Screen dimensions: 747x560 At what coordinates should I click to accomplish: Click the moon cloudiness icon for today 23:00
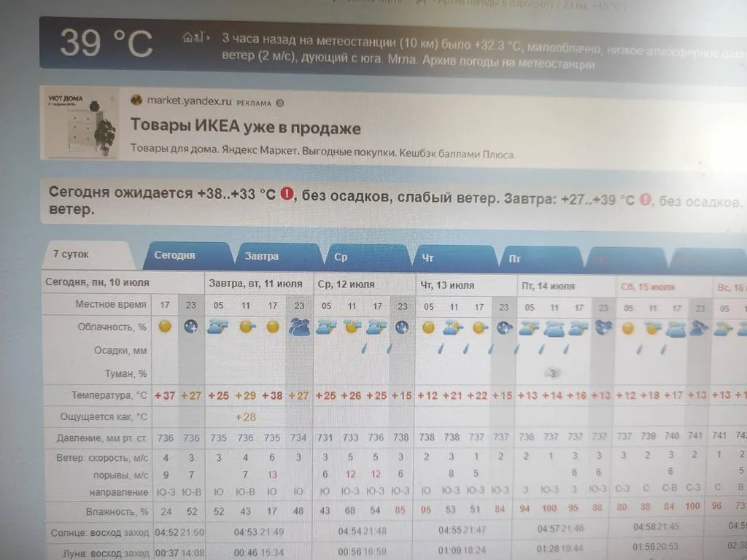pos(191,327)
